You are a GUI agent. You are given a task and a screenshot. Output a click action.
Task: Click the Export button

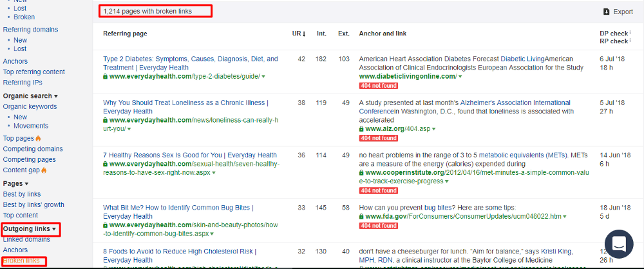(x=618, y=12)
